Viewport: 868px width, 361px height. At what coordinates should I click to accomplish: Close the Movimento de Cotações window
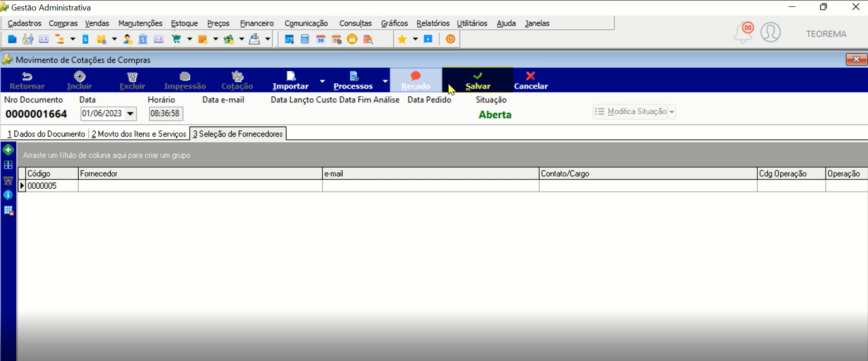click(x=856, y=59)
